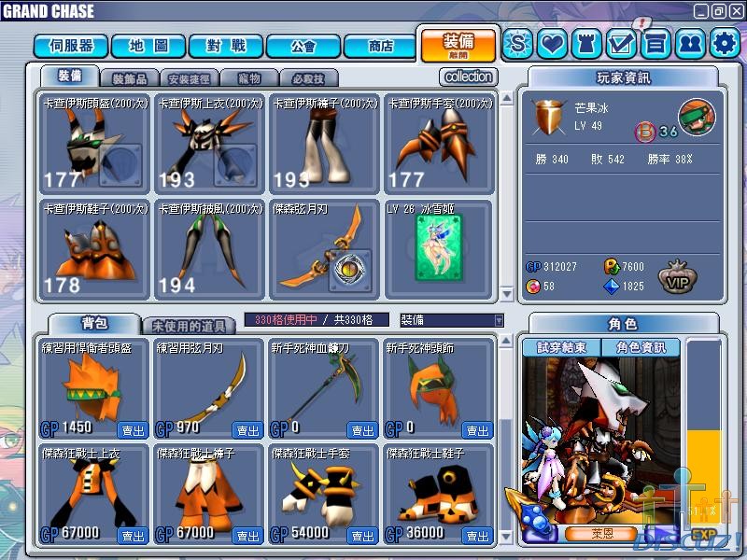Sell the 新手死神血鐮刀 item
747x560 pixels.
[362, 430]
